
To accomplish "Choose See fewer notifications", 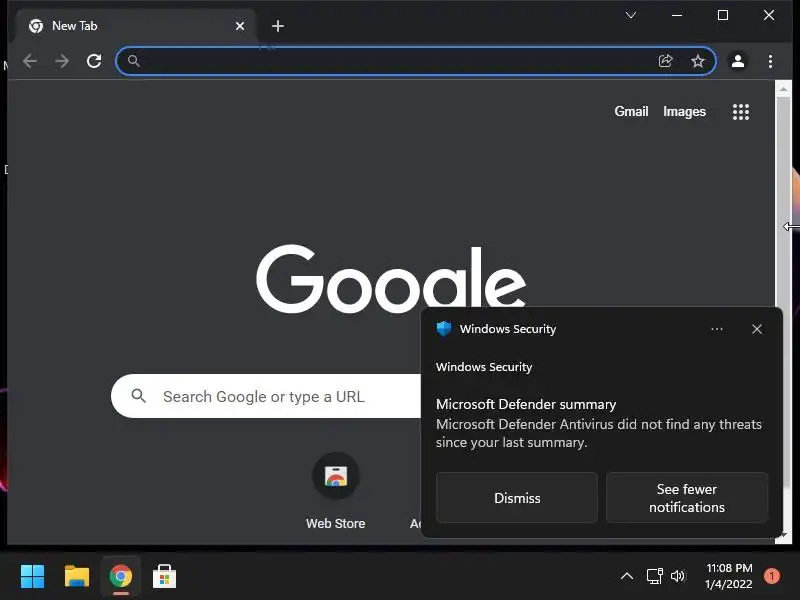I will tap(687, 497).
